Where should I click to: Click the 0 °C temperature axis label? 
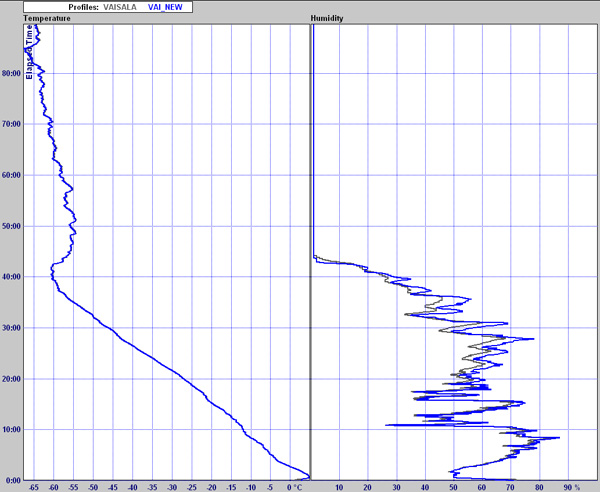click(x=294, y=487)
